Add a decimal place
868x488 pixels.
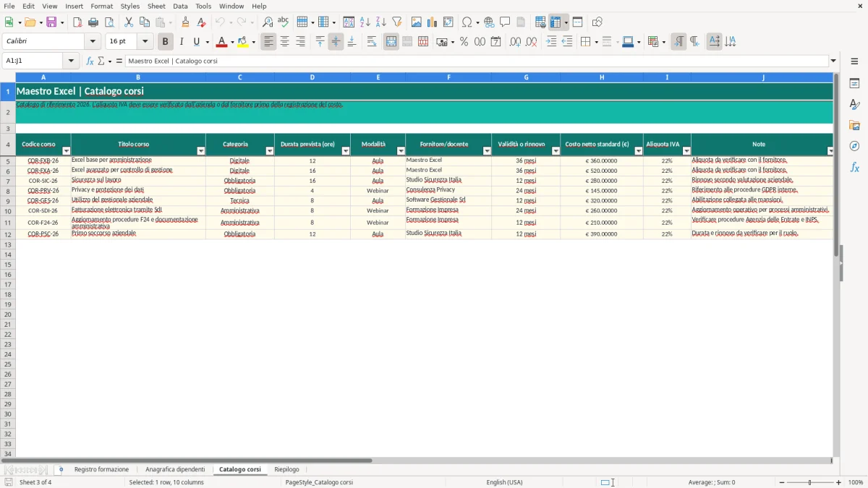[516, 42]
